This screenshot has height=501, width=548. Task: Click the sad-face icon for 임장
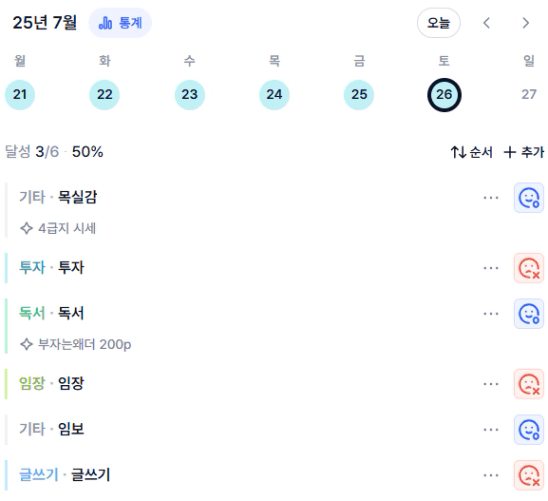529,384
